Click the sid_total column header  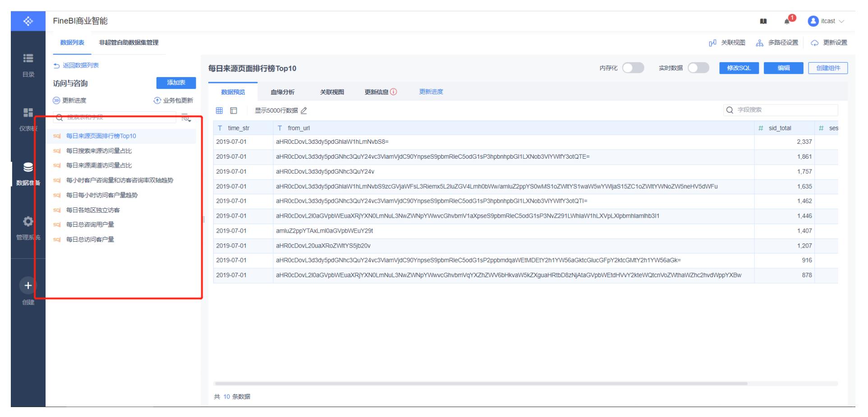[785, 128]
